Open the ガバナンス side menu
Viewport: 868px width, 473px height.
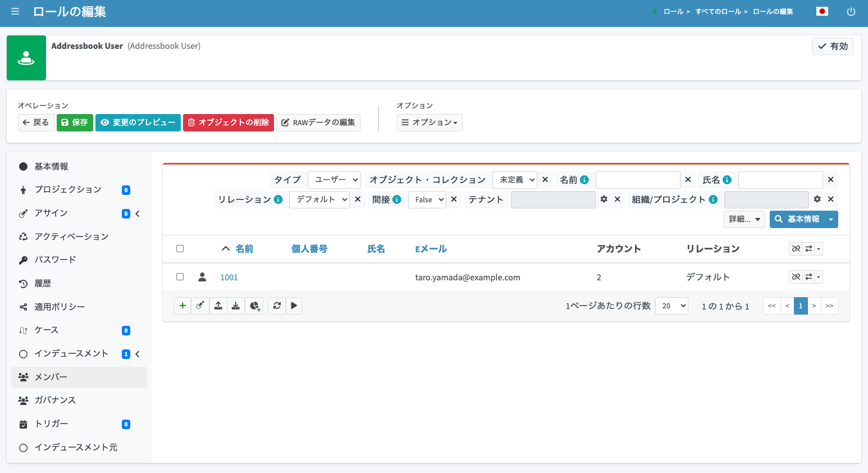point(79,400)
